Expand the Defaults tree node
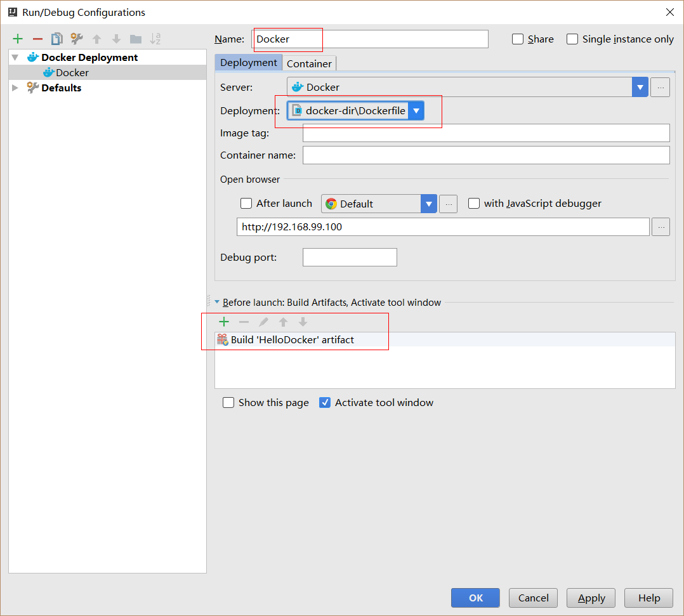The image size is (684, 616). coord(15,88)
